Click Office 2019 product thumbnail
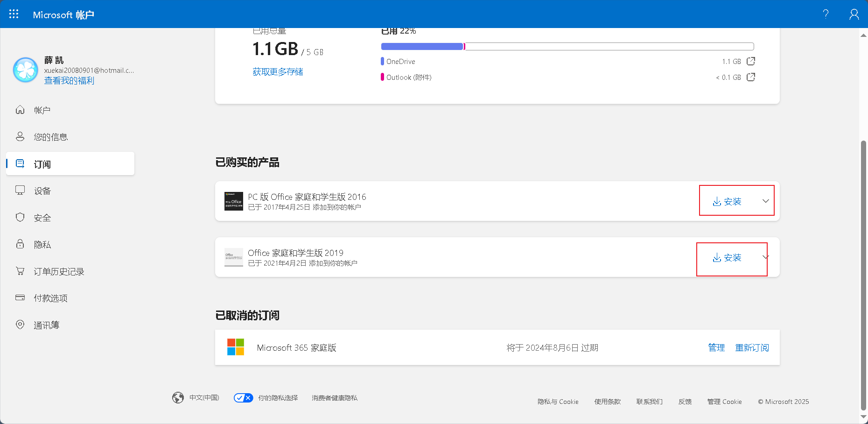Screen dimensions: 868x424 [x=234, y=257]
